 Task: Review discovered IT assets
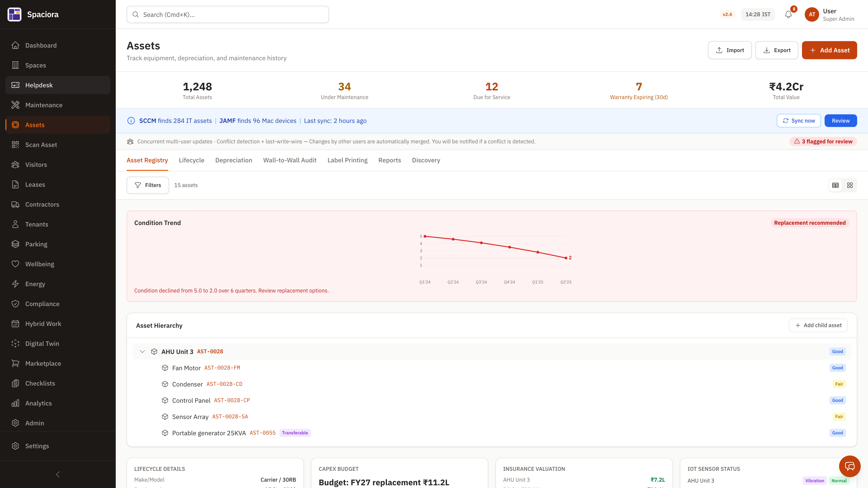coord(840,120)
